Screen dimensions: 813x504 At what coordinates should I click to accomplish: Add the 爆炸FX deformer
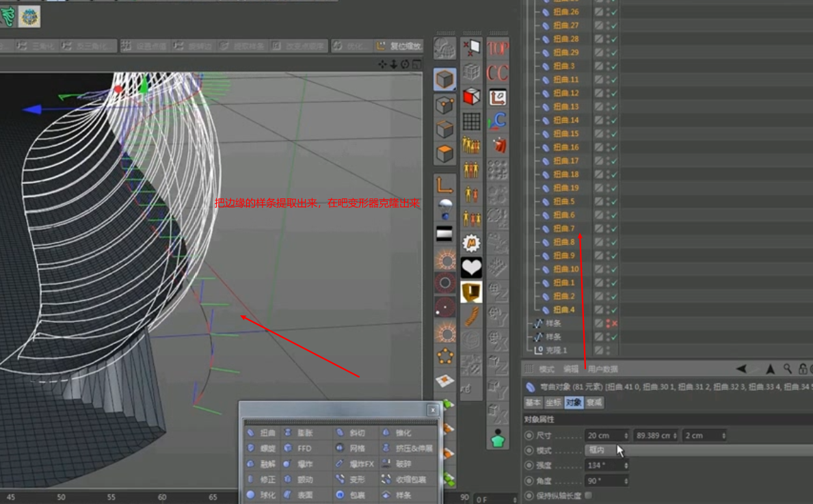pyautogui.click(x=356, y=464)
